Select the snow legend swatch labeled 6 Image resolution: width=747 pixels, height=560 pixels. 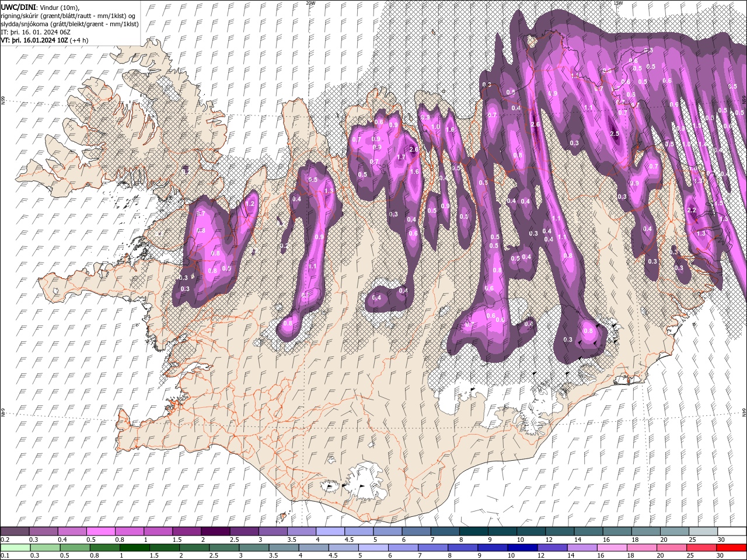416,531
